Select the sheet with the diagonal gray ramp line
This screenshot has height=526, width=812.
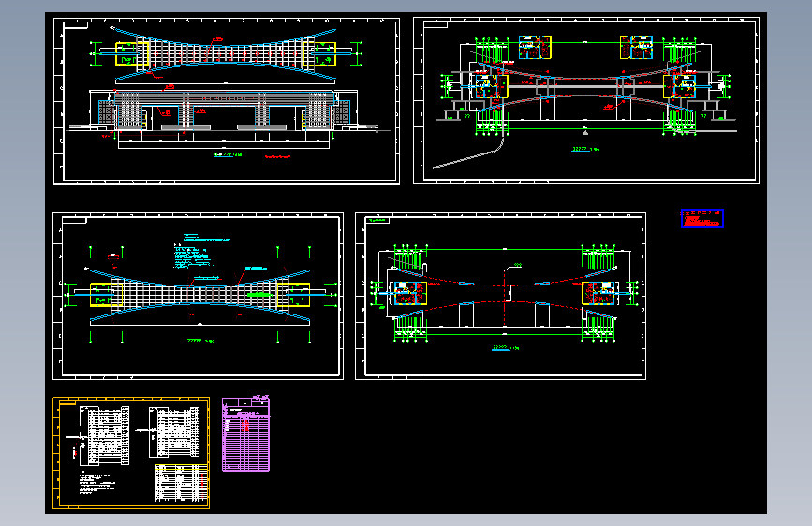pyautogui.click(x=585, y=100)
